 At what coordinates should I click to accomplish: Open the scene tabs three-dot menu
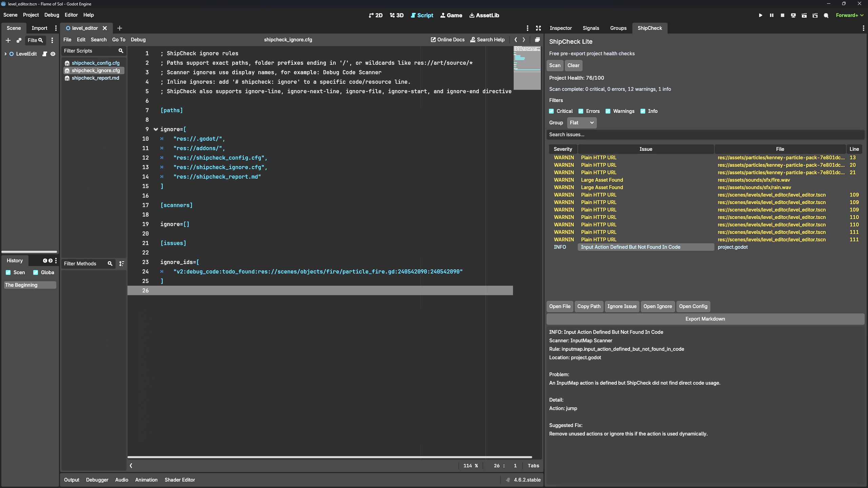tap(527, 28)
